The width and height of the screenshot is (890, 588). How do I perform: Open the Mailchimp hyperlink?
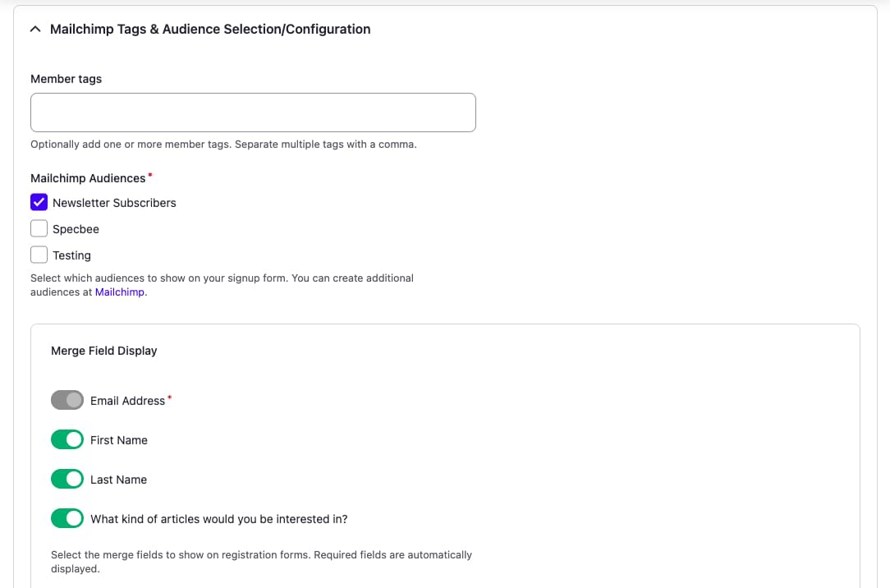(x=120, y=292)
